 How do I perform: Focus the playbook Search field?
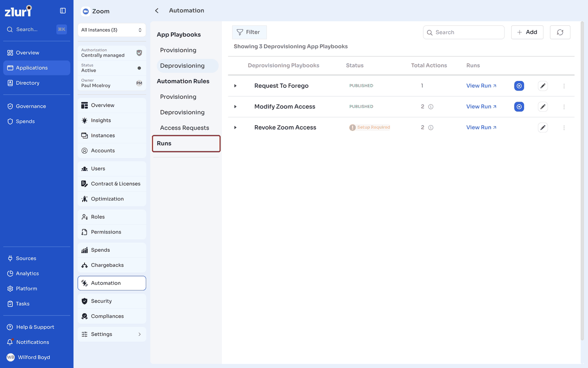point(464,32)
